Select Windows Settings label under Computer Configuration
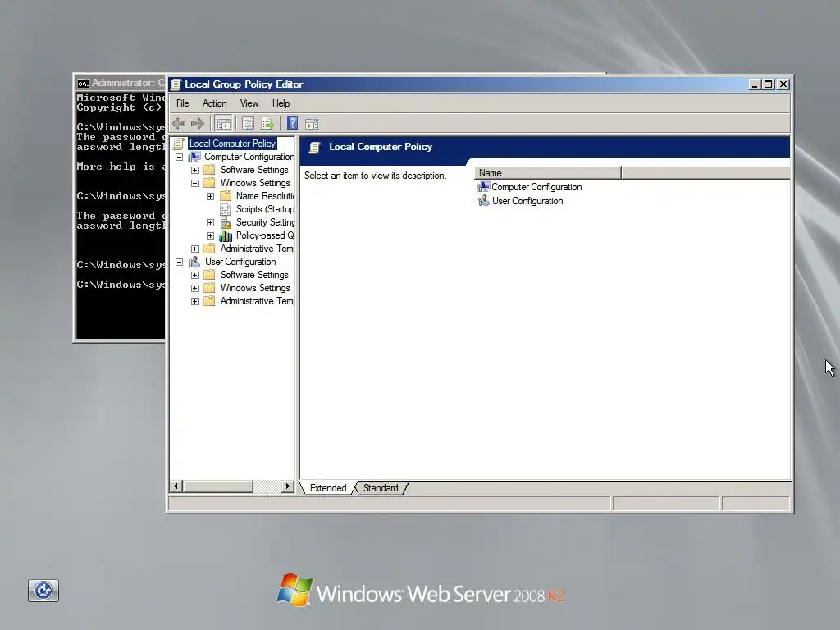Image resolution: width=840 pixels, height=630 pixels. [255, 183]
